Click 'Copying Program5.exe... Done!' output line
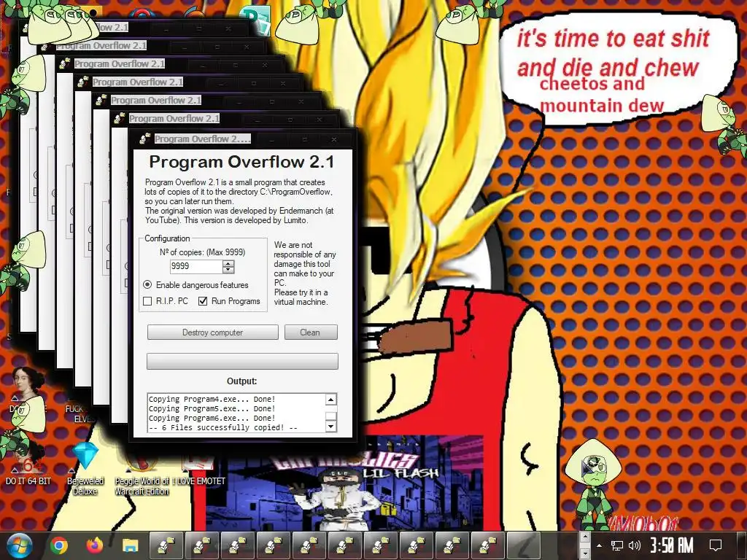747x560 pixels. [x=212, y=408]
